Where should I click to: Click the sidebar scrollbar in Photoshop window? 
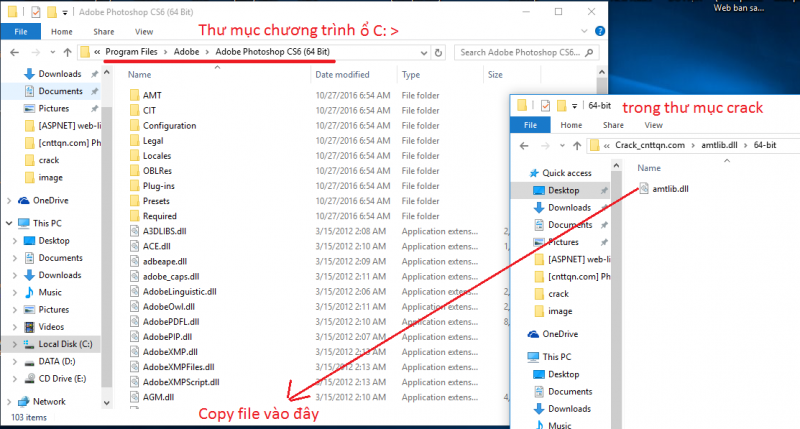coord(107,245)
